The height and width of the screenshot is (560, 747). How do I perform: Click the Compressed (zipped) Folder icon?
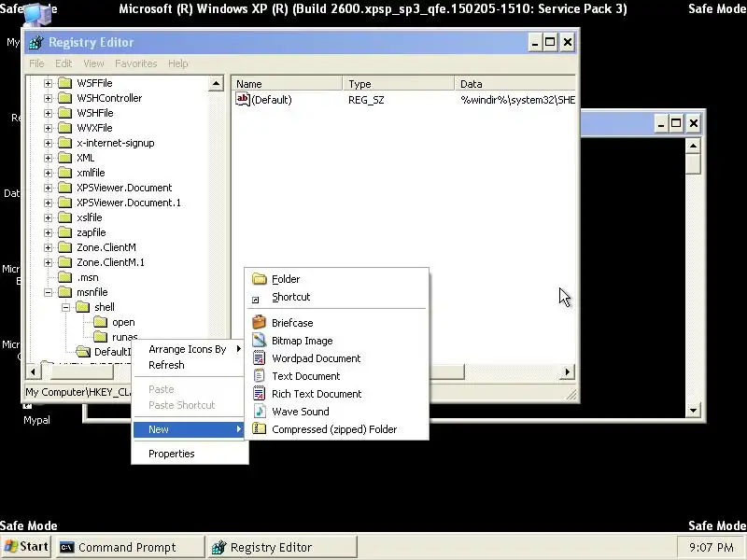tap(260, 428)
